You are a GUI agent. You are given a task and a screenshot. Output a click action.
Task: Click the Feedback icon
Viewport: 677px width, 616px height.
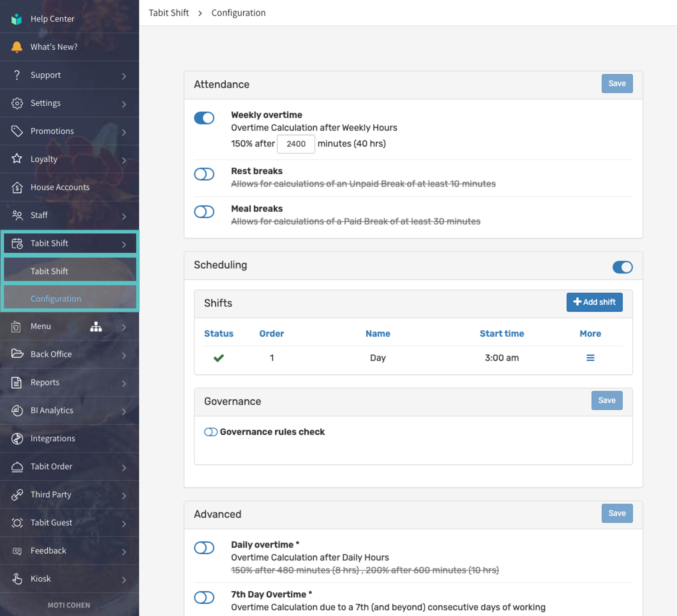[17, 551]
